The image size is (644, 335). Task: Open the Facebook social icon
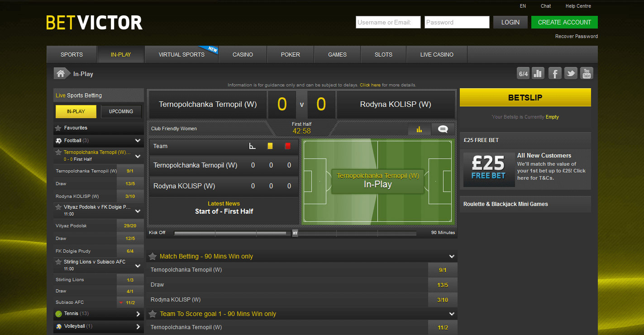click(555, 73)
